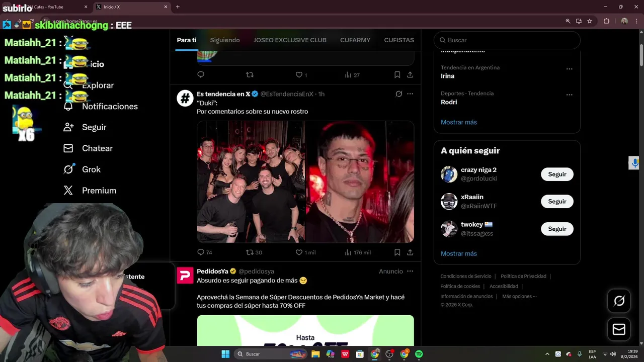This screenshot has width=644, height=362.
Task: Open Accesibilidad footer link
Action: tap(504, 286)
